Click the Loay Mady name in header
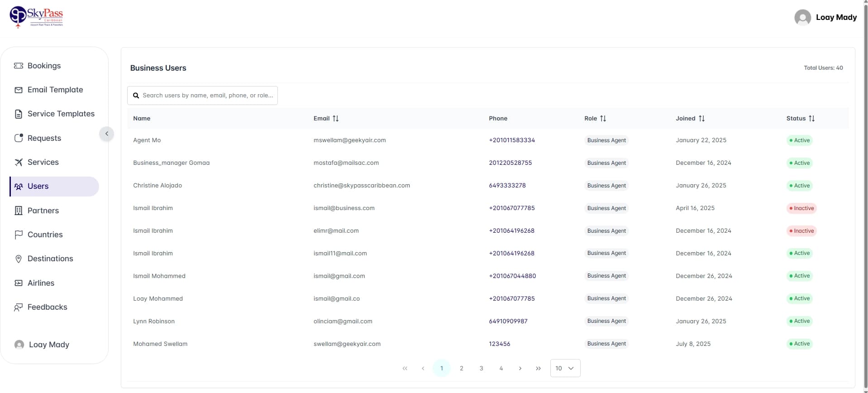 (x=836, y=17)
